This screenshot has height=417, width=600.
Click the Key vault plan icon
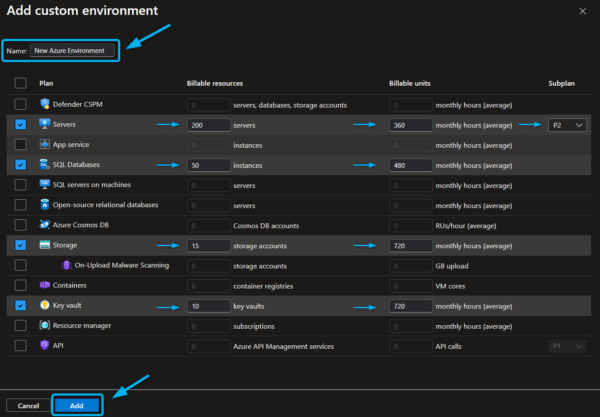[45, 305]
